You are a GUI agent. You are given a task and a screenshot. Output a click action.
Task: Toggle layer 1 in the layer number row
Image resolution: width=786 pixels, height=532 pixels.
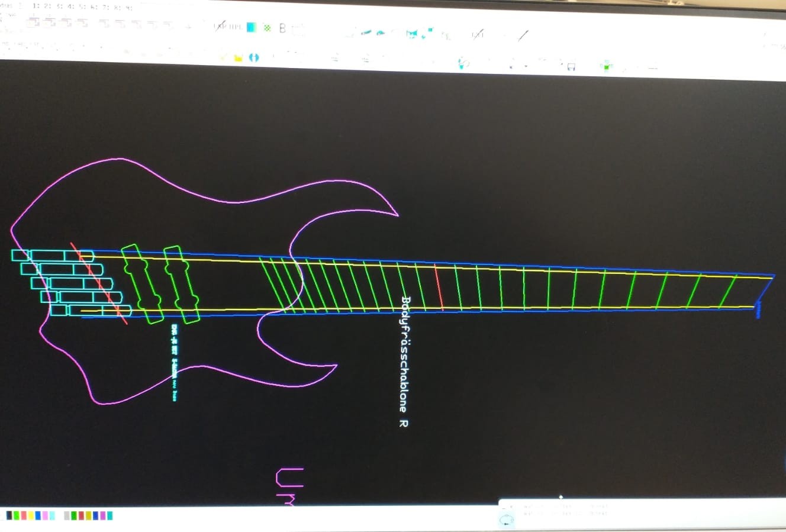click(37, 7)
